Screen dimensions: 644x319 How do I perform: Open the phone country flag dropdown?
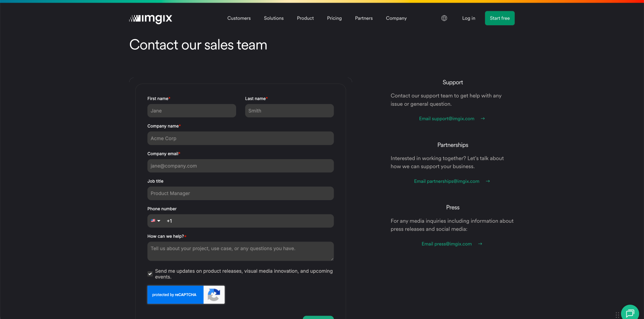[x=156, y=221]
